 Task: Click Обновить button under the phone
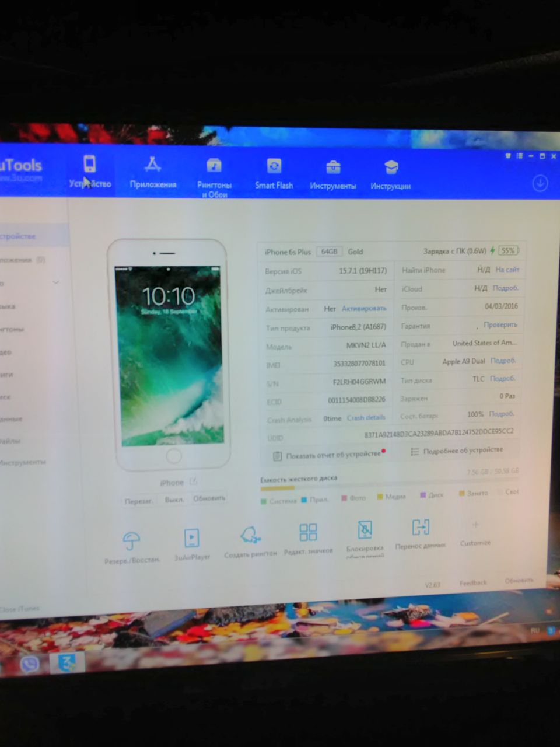click(209, 498)
